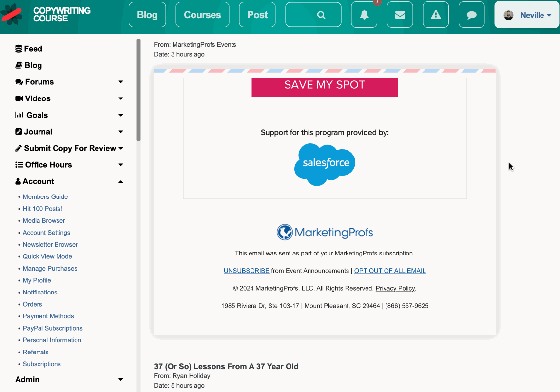This screenshot has height=392, width=560.
Task: Click the sidebar vertical scrollbar
Action: [x=138, y=90]
